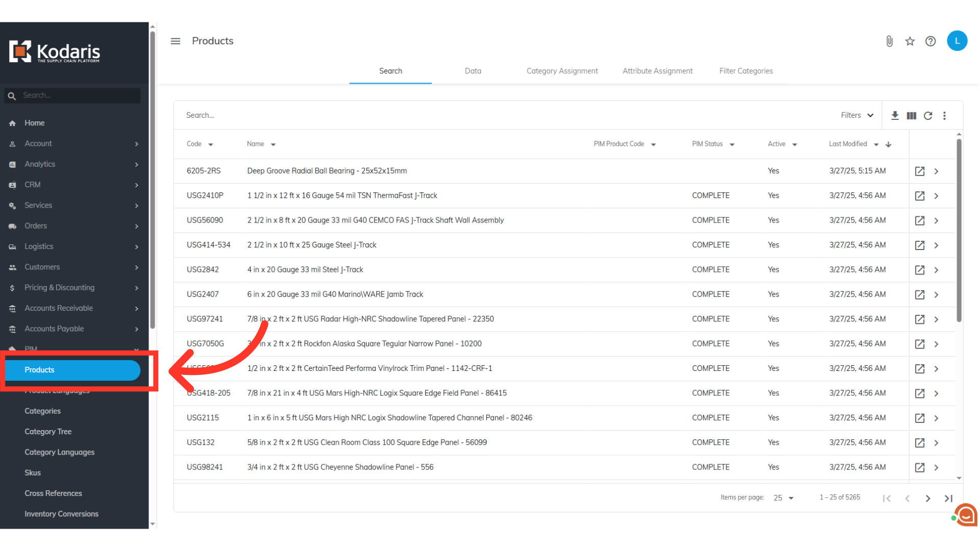Expand the Filters dropdown
Viewport: 980px width, 551px height.
coord(857,115)
